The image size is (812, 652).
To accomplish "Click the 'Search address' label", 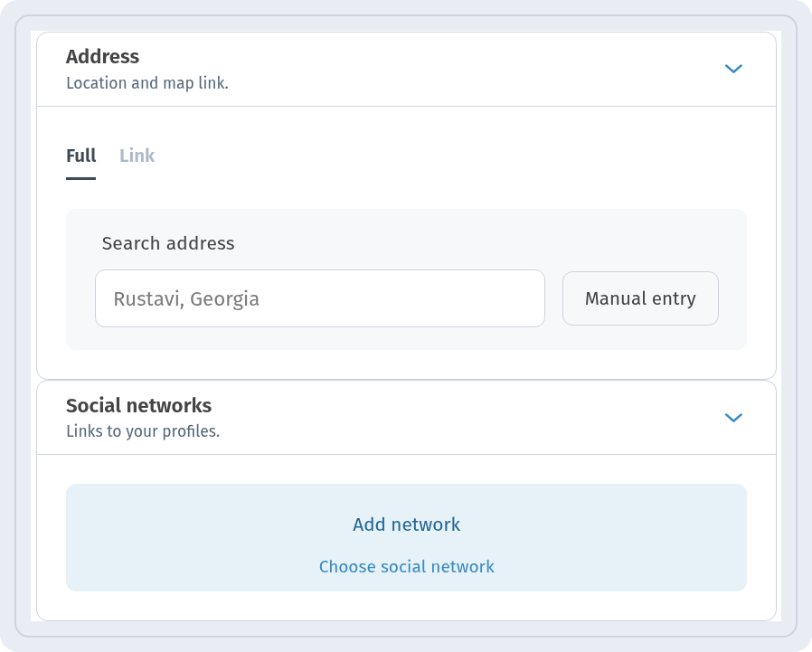I will point(168,243).
